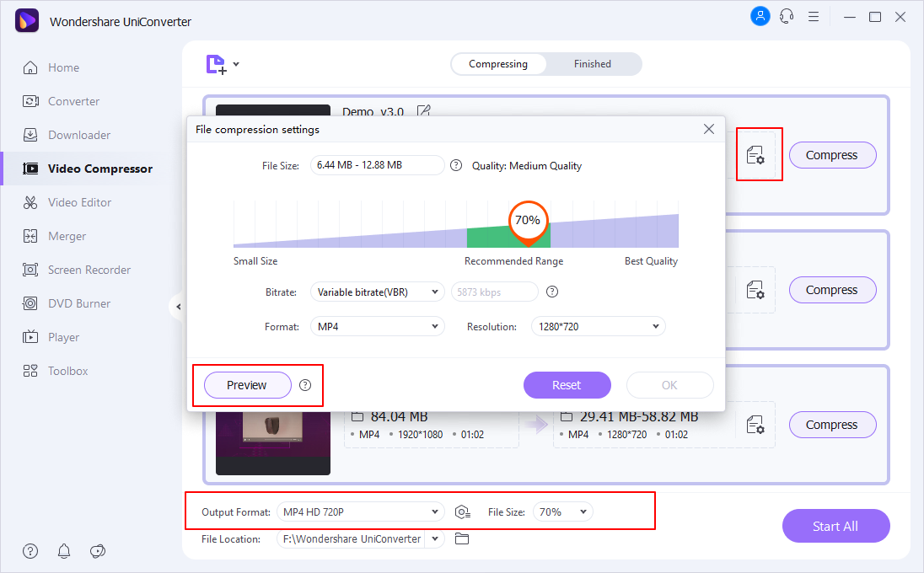
Task: Open the bottom File Size 70% dropdown
Action: [x=563, y=511]
